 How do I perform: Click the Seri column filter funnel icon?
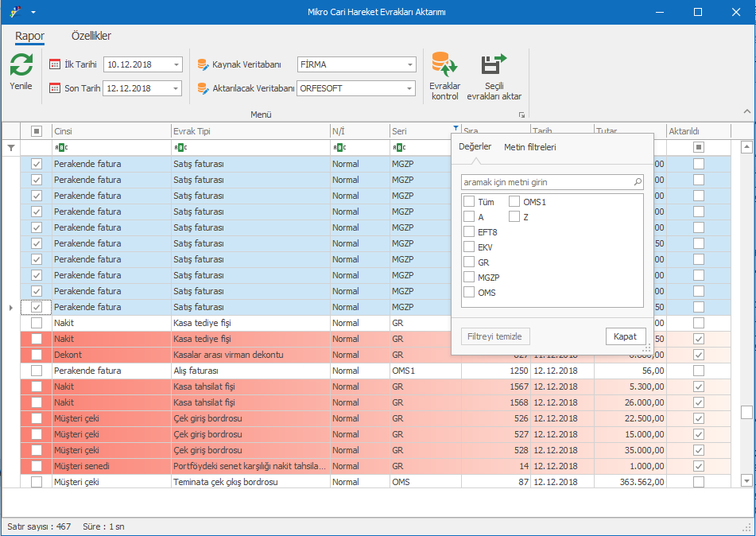point(456,128)
